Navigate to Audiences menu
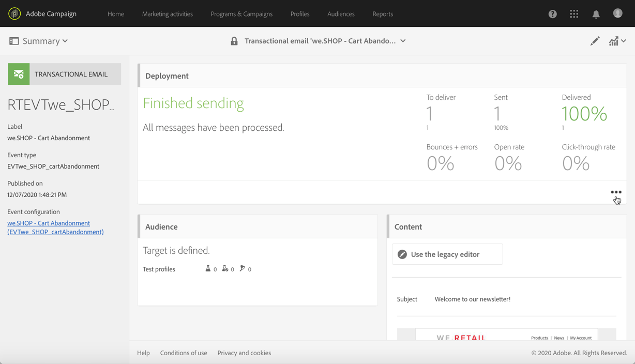This screenshot has height=364, width=635. pos(341,14)
